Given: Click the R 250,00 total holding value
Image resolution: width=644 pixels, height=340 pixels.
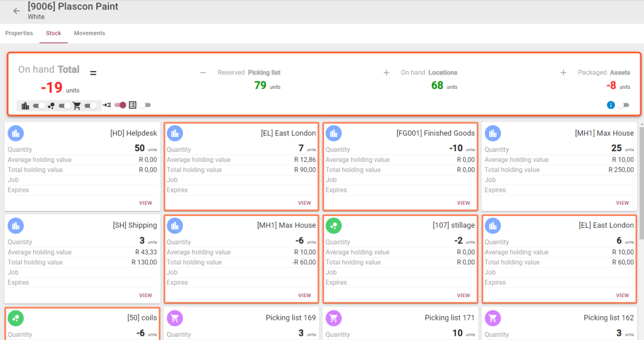Looking at the screenshot, I should tap(621, 170).
